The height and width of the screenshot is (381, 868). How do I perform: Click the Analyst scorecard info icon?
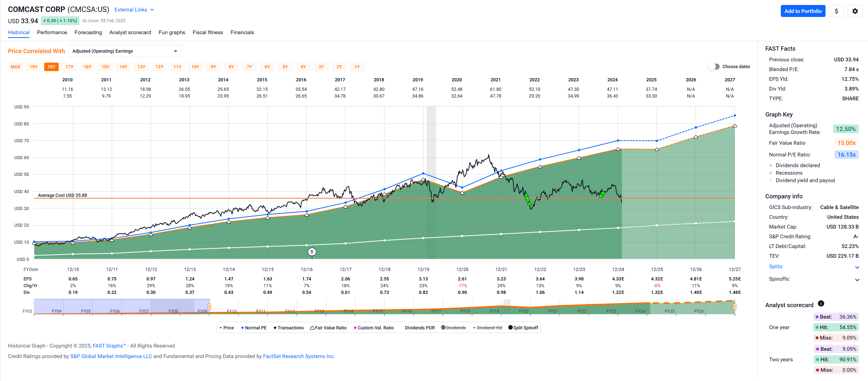[821, 304]
